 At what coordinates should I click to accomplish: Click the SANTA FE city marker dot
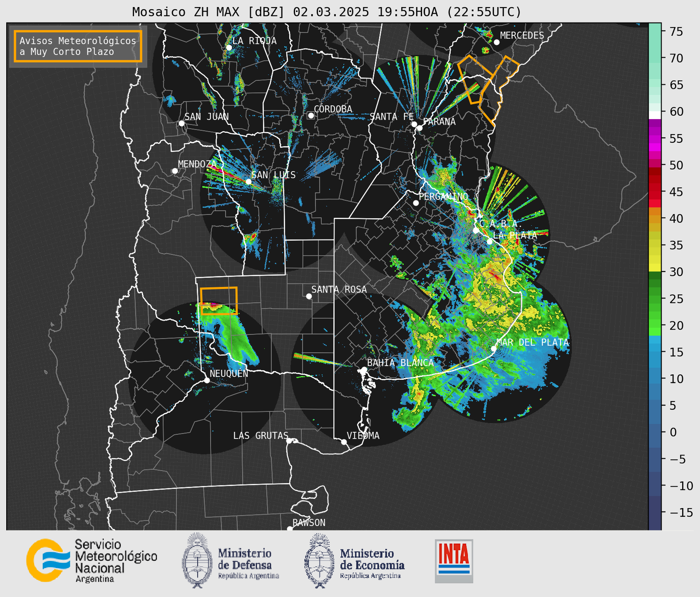click(414, 124)
